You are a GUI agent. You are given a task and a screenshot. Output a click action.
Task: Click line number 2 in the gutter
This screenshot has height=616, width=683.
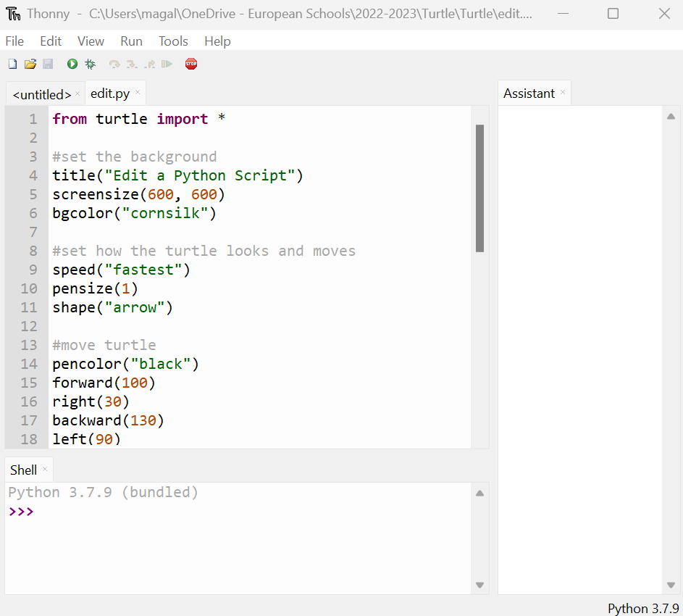coord(33,138)
